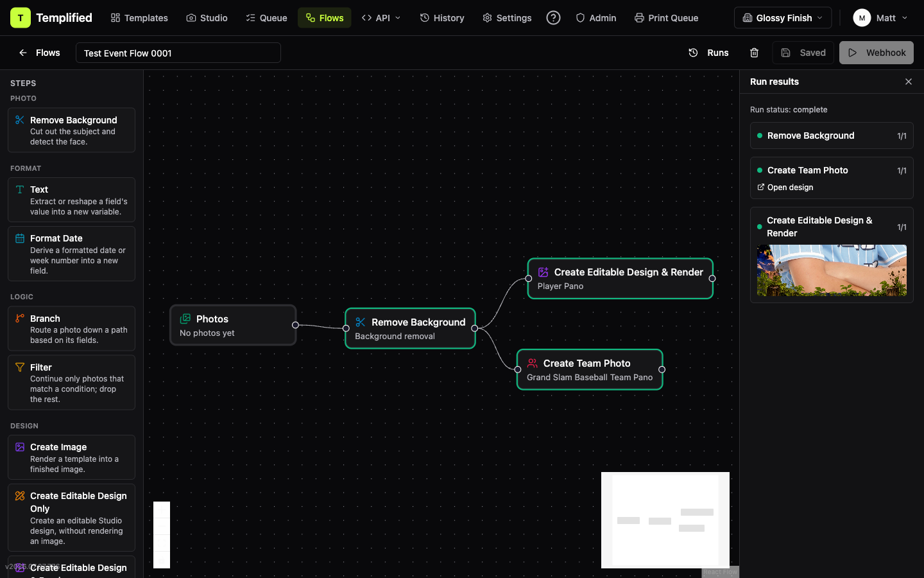Select the Branch logic step
Image resolution: width=924 pixels, height=578 pixels.
pyautogui.click(x=71, y=329)
